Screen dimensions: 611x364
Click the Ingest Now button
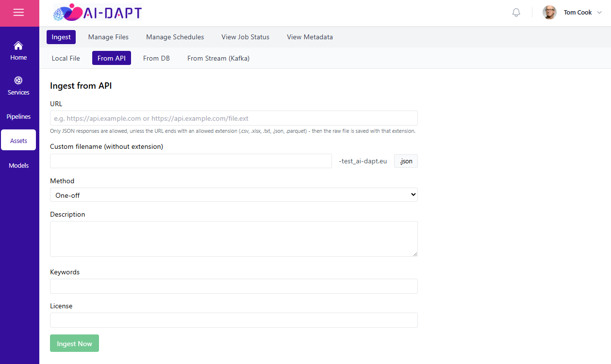pos(74,343)
